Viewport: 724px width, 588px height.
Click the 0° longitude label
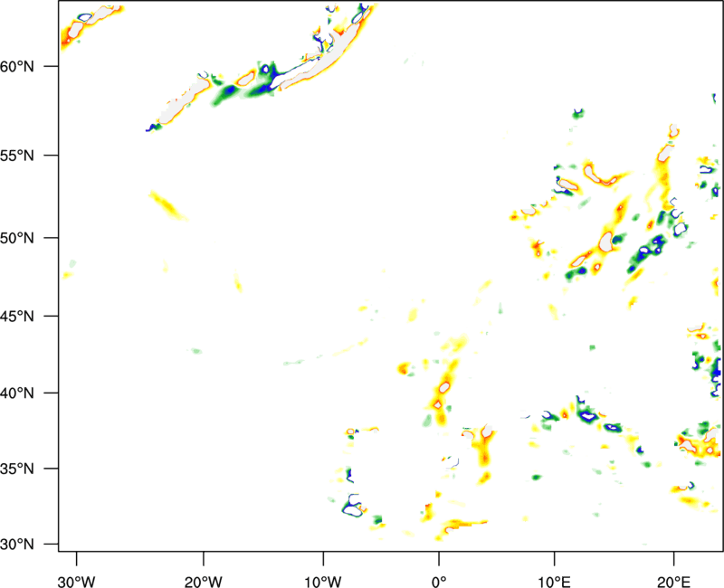tap(439, 582)
